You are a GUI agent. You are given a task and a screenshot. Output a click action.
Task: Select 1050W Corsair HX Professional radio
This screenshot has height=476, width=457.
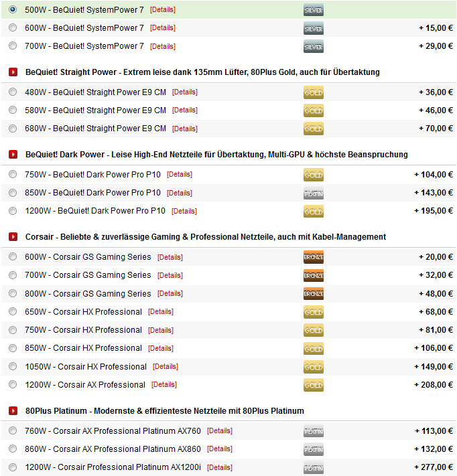point(13,366)
